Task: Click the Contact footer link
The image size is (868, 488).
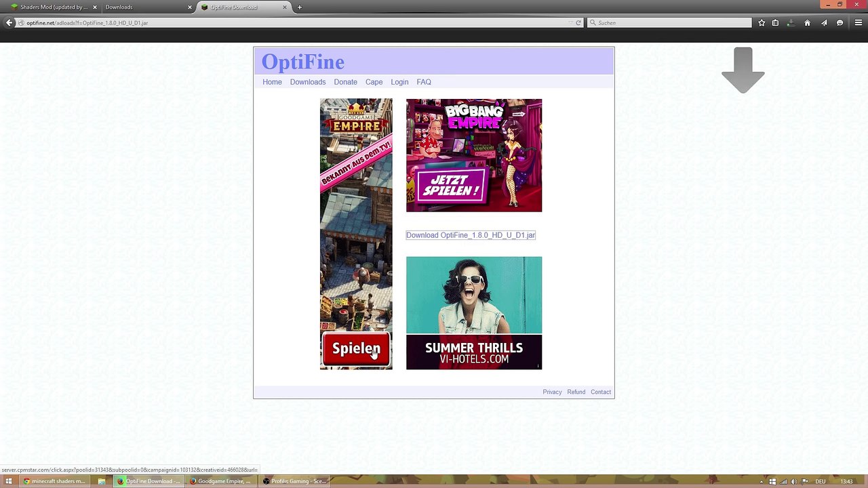Action: click(x=601, y=392)
